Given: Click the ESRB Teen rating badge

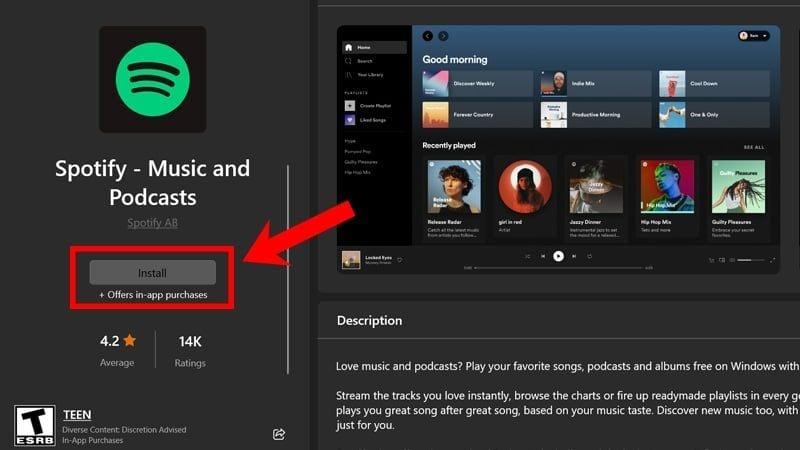Looking at the screenshot, I should (x=35, y=426).
